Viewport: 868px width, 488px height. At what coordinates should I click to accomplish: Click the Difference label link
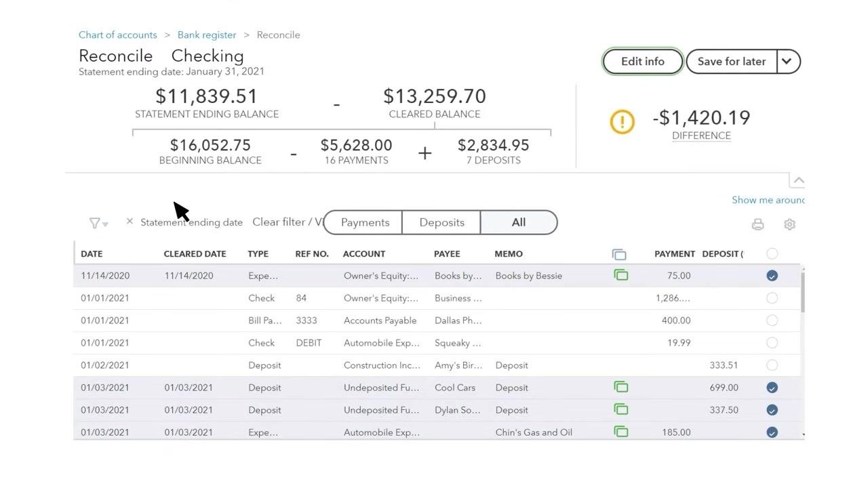(701, 136)
